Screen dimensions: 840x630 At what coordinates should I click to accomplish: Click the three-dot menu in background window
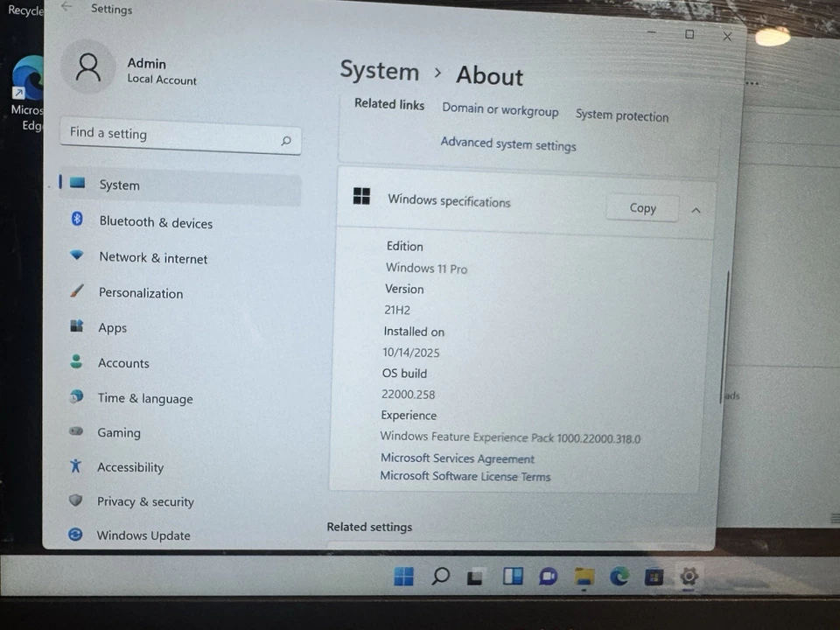pos(752,84)
